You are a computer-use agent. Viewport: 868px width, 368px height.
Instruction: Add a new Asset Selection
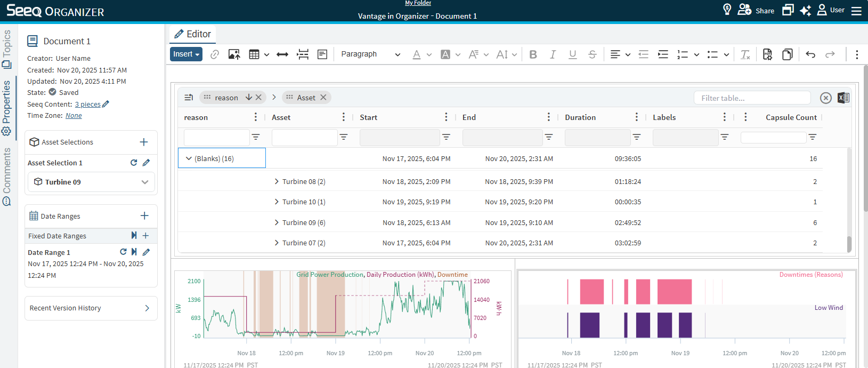(143, 142)
